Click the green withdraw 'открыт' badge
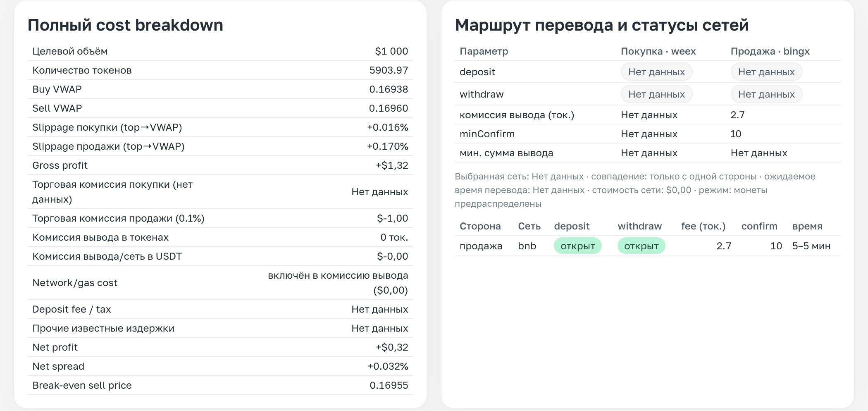 [641, 246]
